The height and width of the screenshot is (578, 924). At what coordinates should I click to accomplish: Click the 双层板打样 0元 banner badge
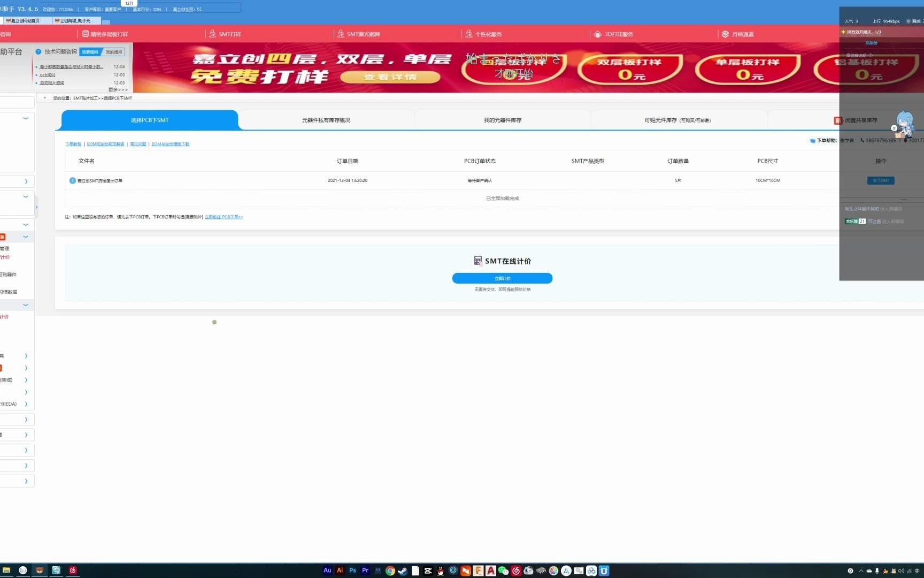tap(630, 69)
